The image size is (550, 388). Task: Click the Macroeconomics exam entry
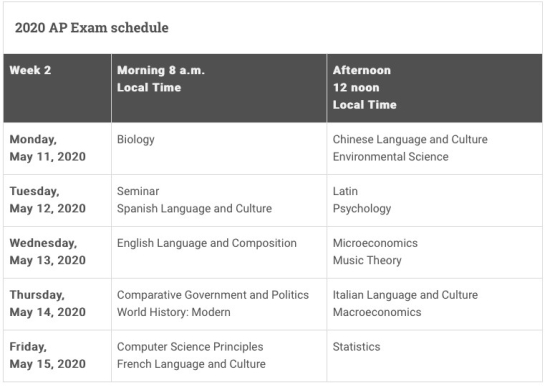[377, 312]
